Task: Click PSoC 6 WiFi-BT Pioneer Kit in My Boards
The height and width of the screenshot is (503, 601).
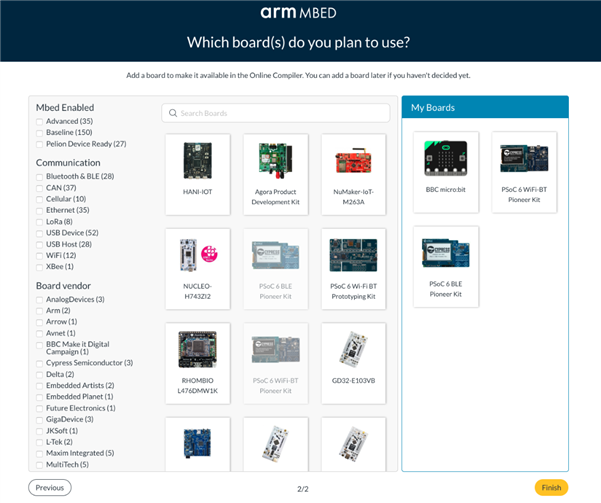Action: click(x=524, y=172)
